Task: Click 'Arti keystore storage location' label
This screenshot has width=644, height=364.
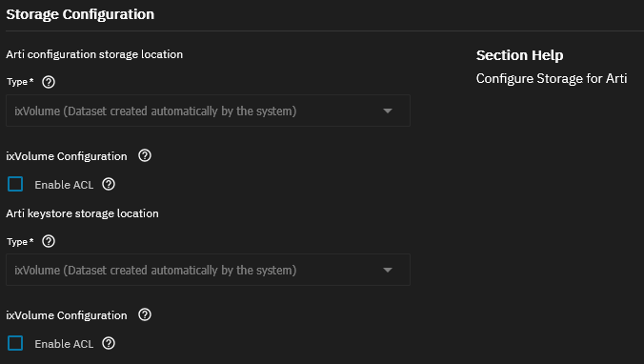Action: (82, 213)
